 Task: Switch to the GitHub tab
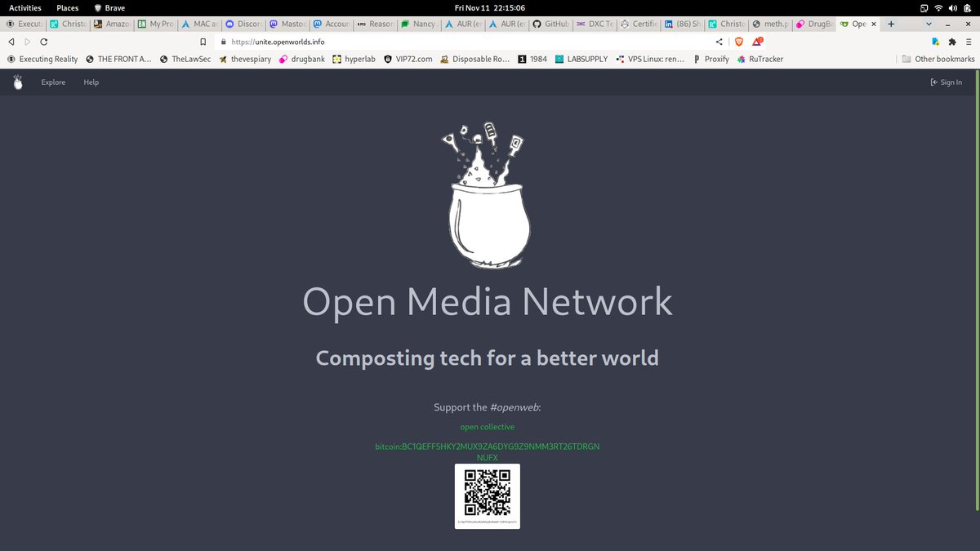tap(547, 24)
